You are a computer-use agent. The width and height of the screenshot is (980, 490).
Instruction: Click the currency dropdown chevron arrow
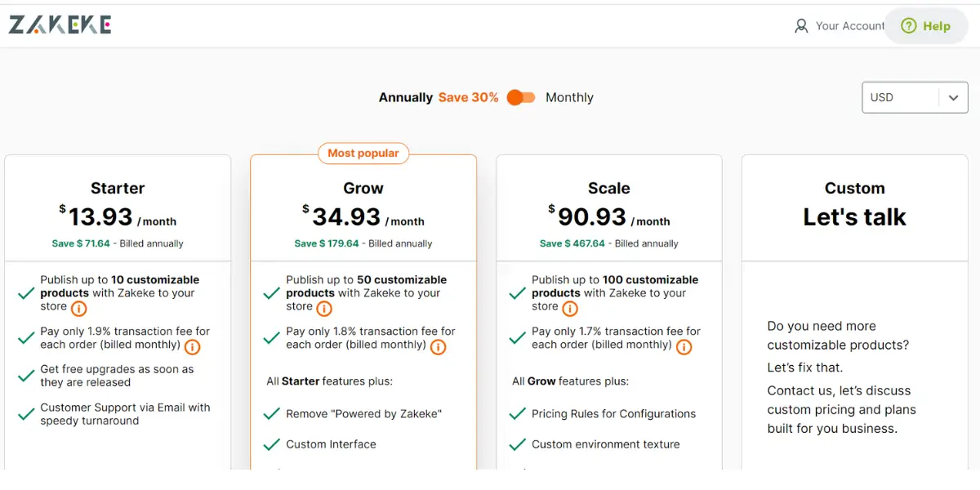pyautogui.click(x=953, y=97)
